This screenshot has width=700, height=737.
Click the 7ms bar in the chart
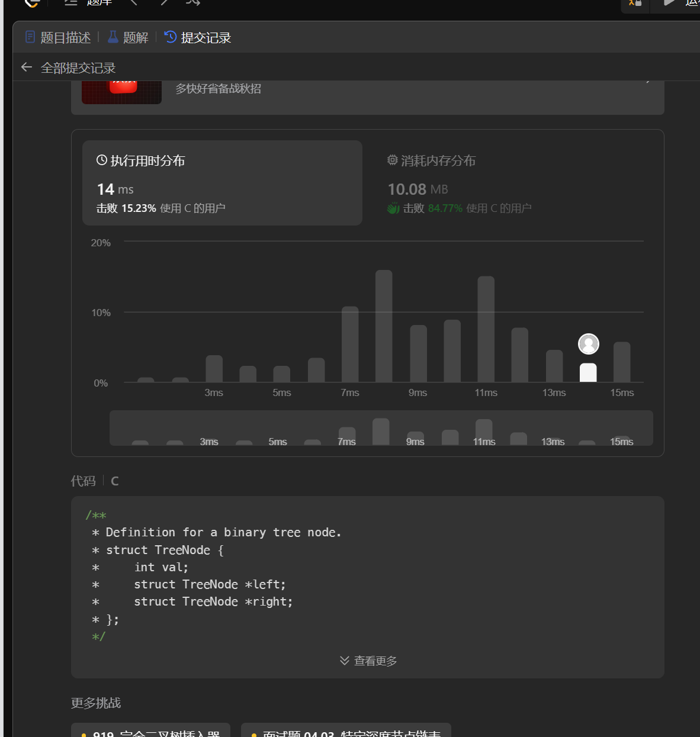coord(350,344)
